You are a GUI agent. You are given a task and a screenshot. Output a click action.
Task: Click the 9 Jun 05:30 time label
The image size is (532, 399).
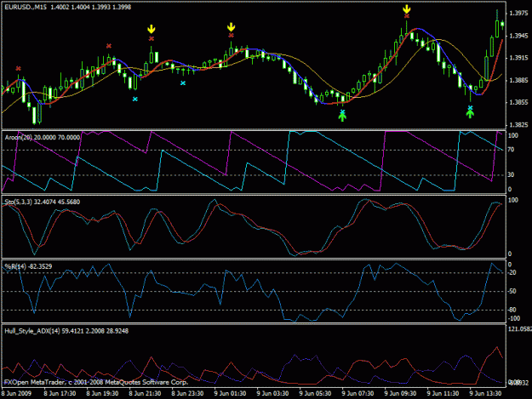[x=315, y=394]
